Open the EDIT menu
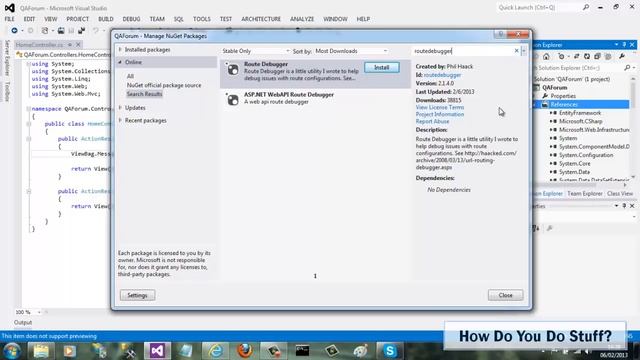This screenshot has width=640, height=360. click(29, 19)
